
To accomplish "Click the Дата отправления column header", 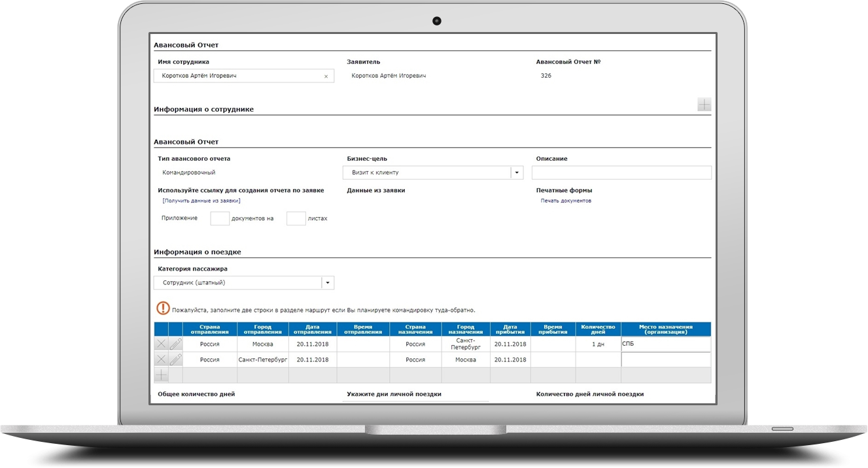I will pos(313,329).
